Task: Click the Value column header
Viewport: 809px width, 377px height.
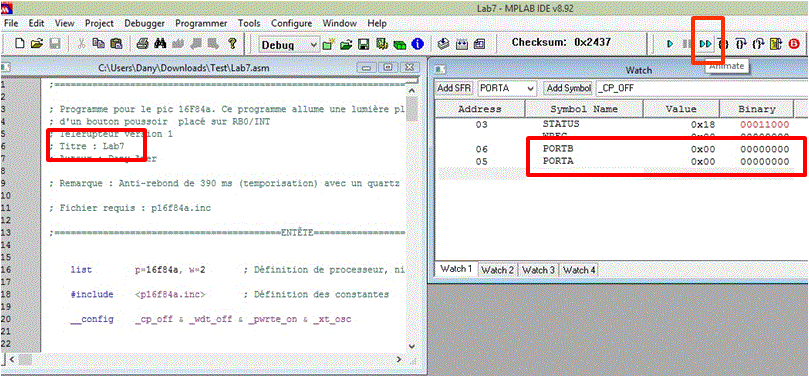Action: tap(681, 109)
